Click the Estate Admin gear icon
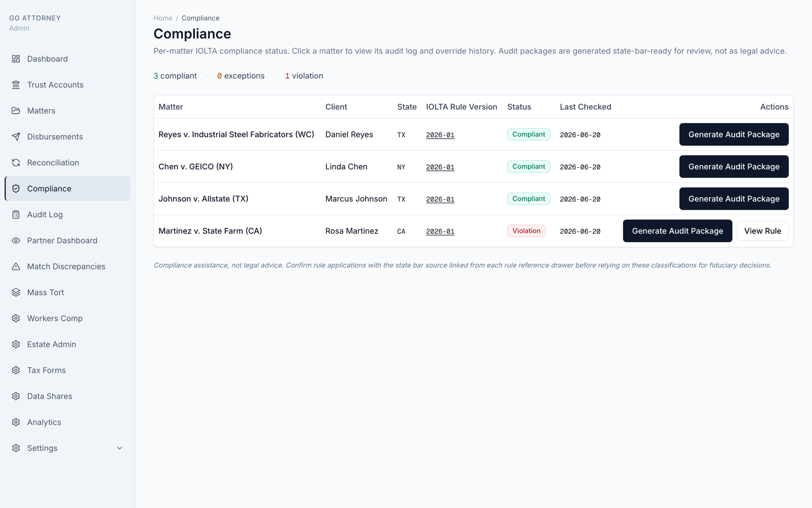The height and width of the screenshot is (508, 812). (16, 344)
